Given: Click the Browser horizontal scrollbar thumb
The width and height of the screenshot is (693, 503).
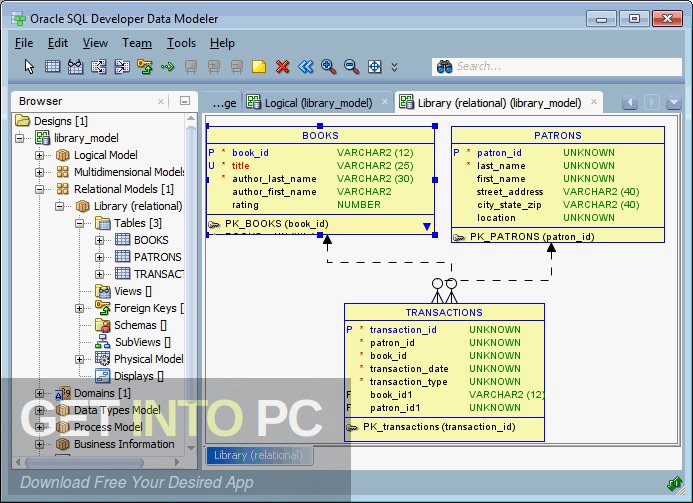Looking at the screenshot, I should [x=84, y=462].
